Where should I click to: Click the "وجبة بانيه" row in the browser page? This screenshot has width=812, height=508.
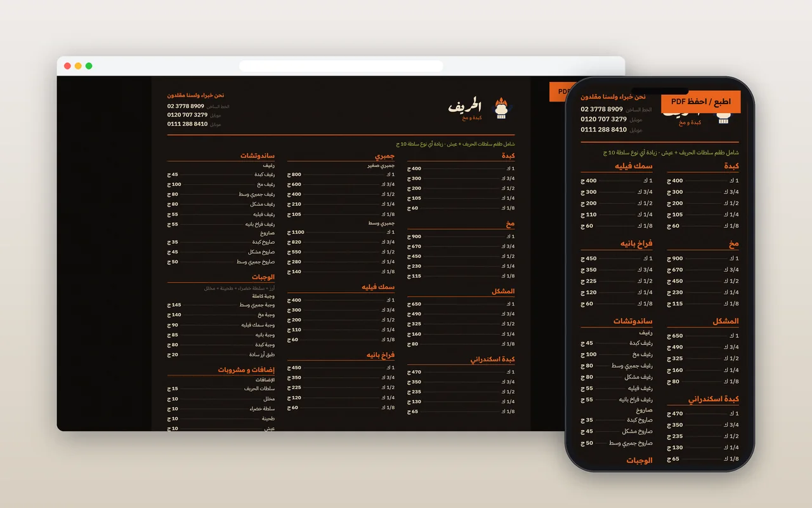pos(221,335)
